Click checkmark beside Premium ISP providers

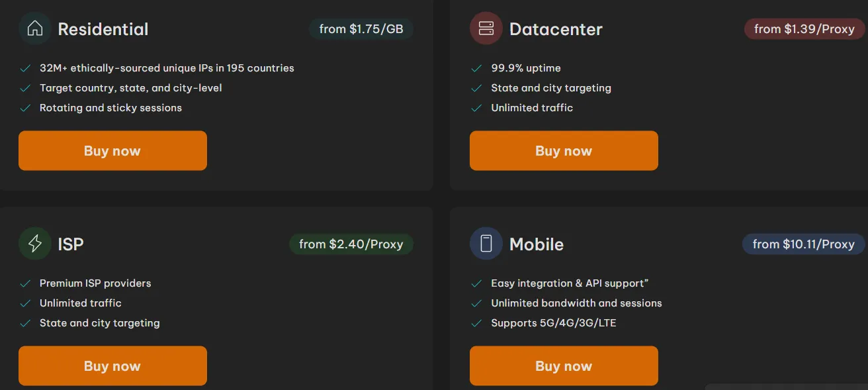(x=25, y=283)
